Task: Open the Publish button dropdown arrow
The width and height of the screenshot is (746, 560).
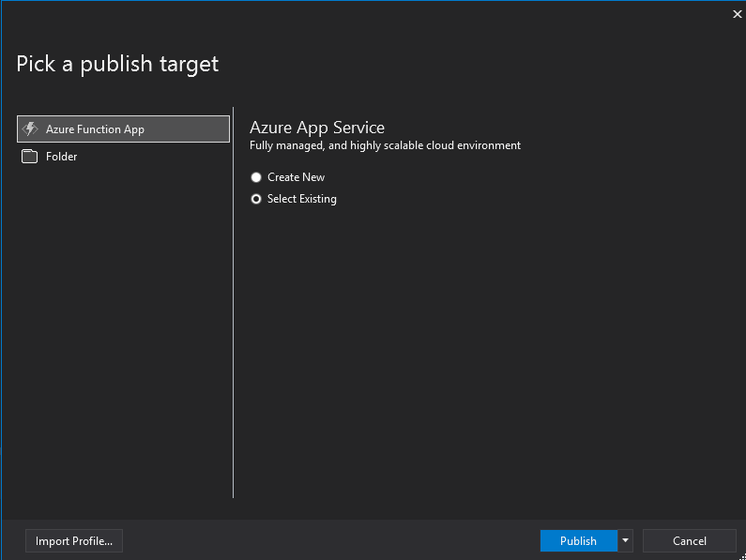Action: (x=625, y=541)
